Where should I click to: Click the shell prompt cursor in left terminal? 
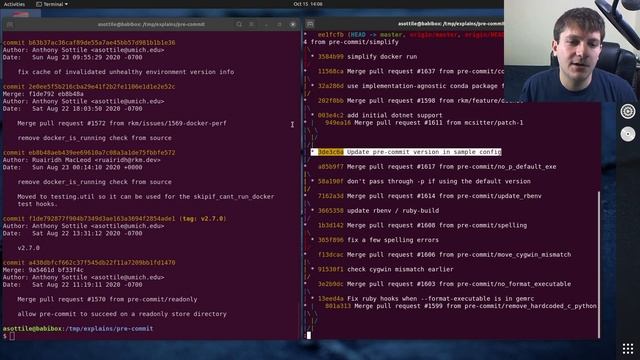[12, 336]
